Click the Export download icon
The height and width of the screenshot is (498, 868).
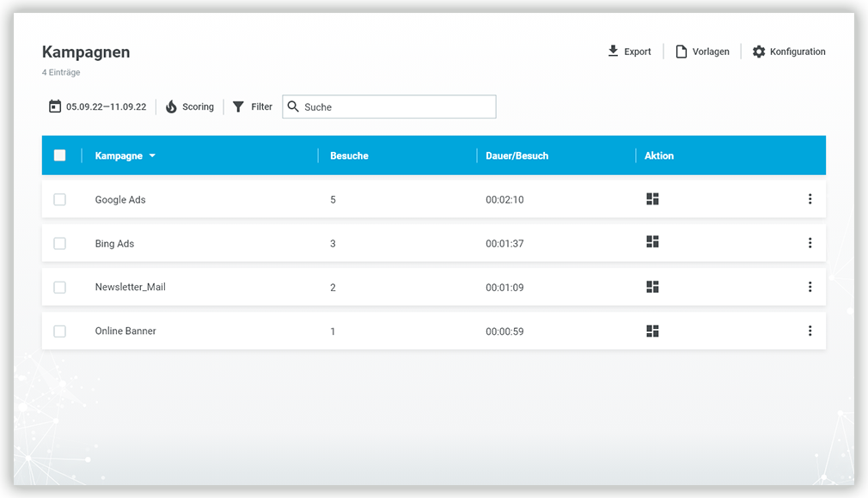(x=613, y=52)
